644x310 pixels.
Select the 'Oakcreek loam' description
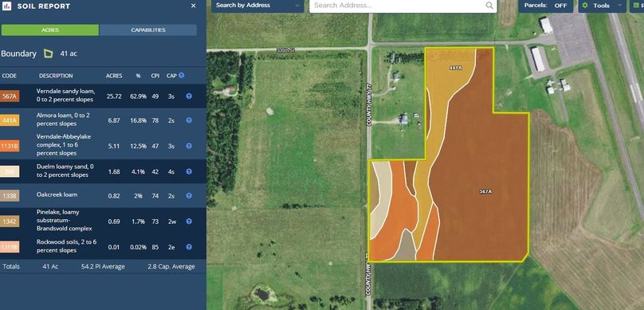pos(57,194)
